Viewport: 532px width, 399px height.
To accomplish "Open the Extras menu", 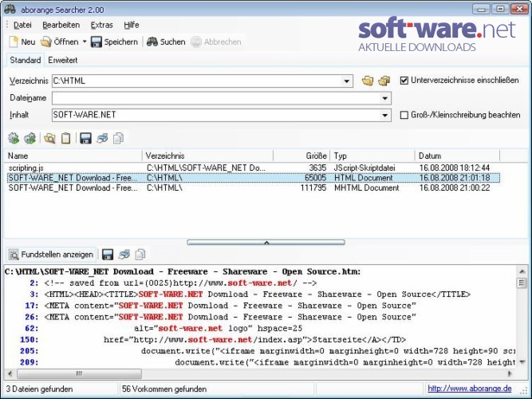I will click(x=101, y=25).
